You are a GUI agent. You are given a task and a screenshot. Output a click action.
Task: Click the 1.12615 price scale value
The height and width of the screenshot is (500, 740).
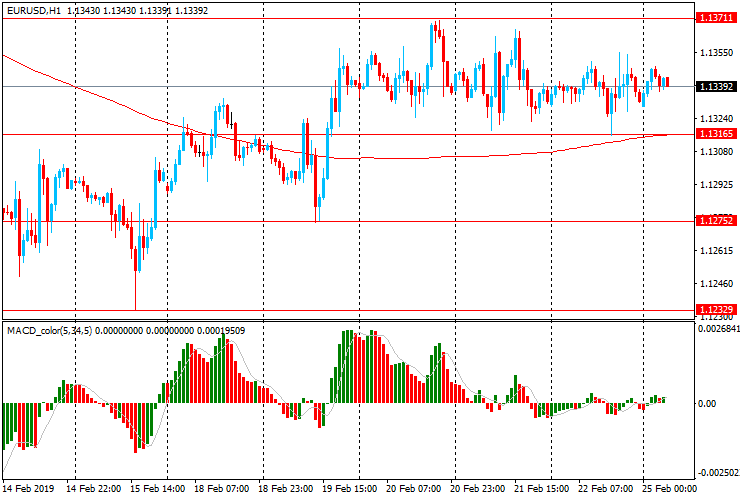716,251
